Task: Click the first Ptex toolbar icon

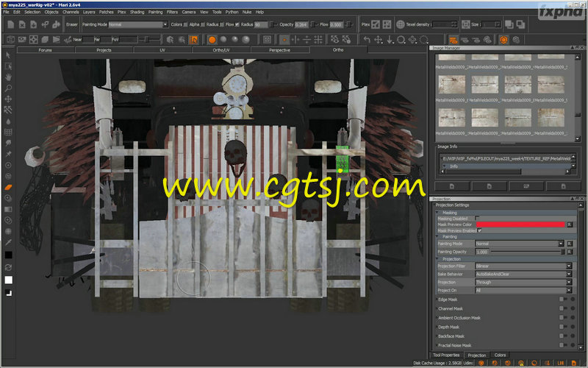Action: pyautogui.click(x=376, y=24)
